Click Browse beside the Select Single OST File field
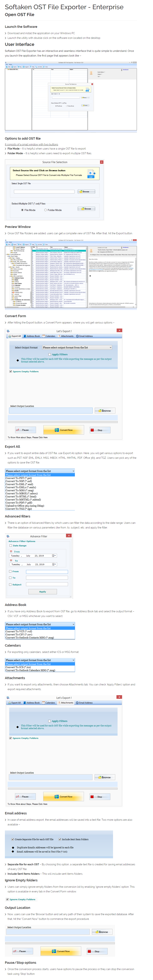 tap(86, 191)
